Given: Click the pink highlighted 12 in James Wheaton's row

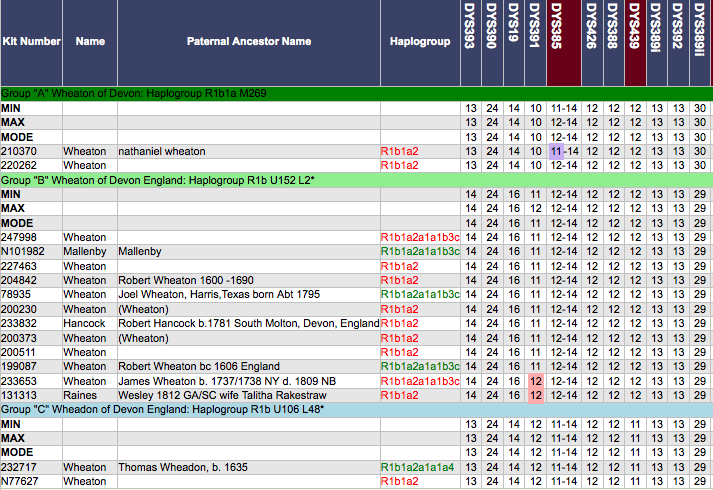Looking at the screenshot, I should [x=535, y=381].
